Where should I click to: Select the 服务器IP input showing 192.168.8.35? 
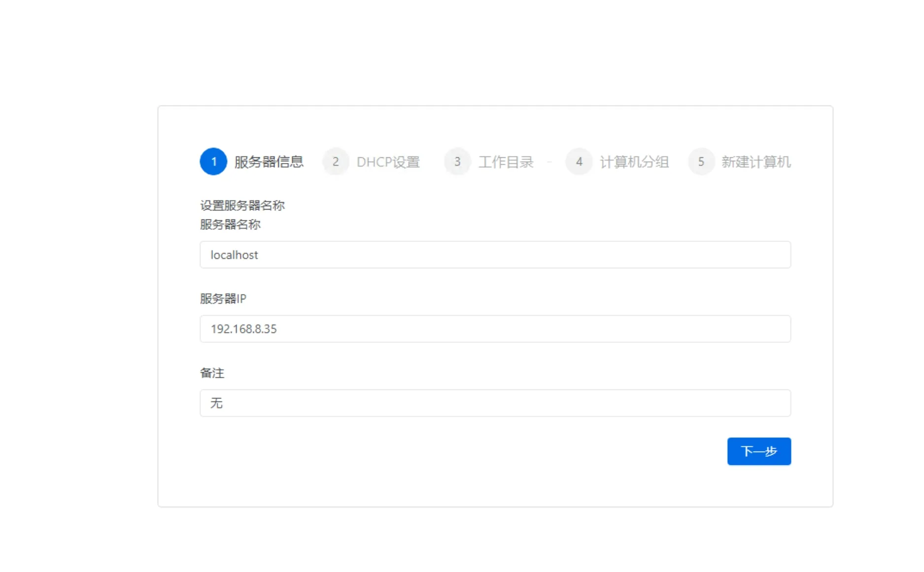[495, 329]
